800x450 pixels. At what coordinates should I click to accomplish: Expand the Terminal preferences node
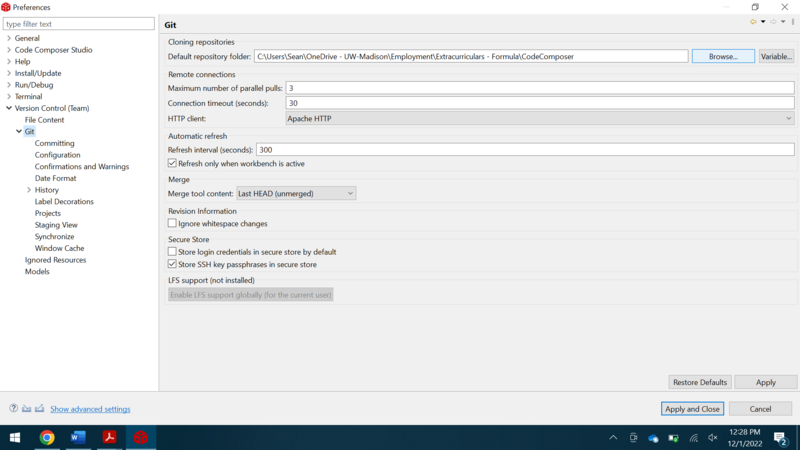tap(9, 96)
